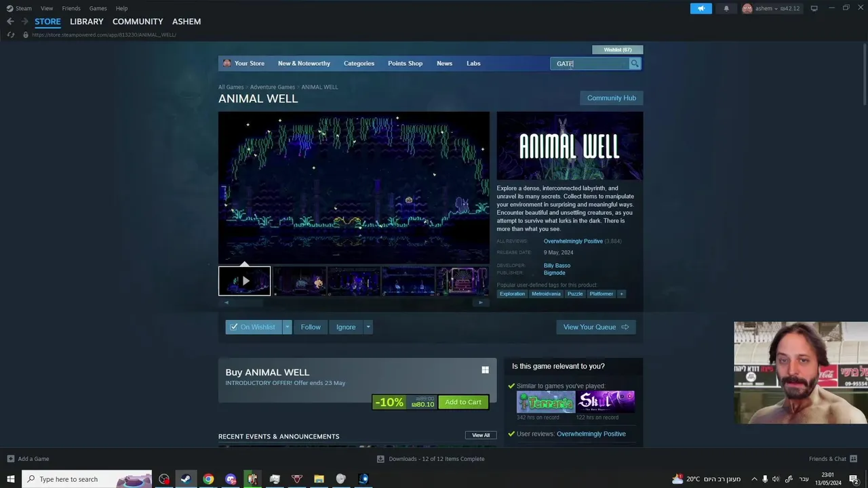
Task: Open the Labs store menu item
Action: pos(473,63)
